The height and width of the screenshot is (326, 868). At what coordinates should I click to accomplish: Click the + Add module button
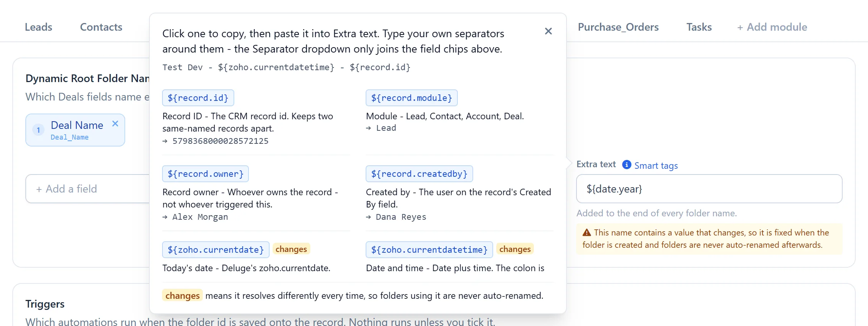click(772, 27)
